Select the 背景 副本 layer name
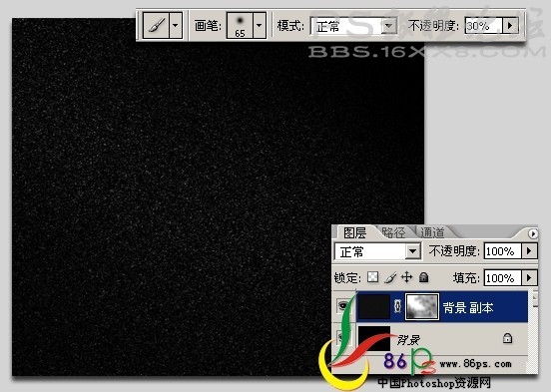The width and height of the screenshot is (551, 392). click(x=468, y=308)
